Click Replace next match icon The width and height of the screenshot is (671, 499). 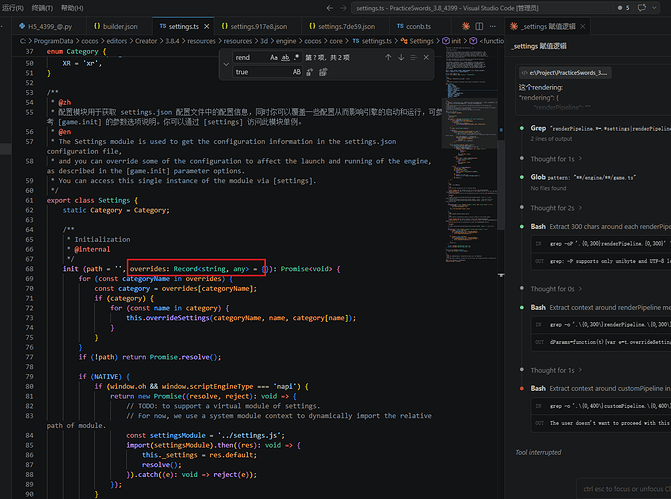click(309, 72)
